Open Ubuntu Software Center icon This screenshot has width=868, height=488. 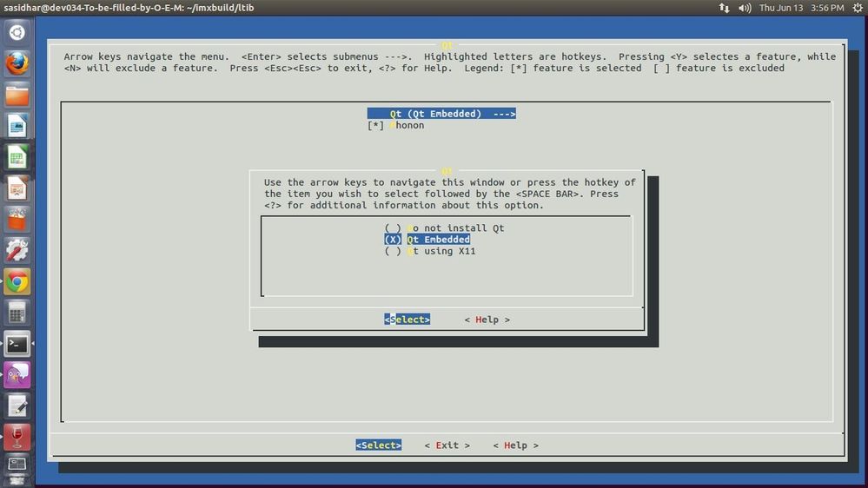click(17, 220)
